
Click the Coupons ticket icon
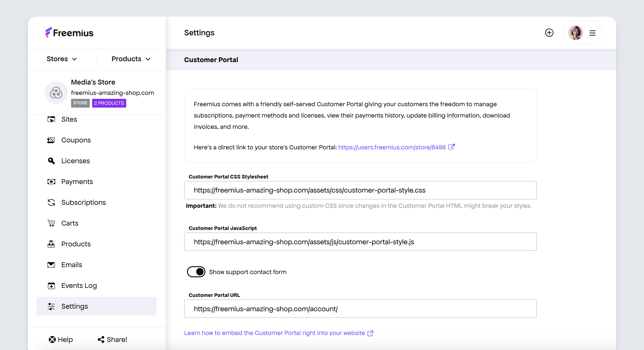(51, 140)
